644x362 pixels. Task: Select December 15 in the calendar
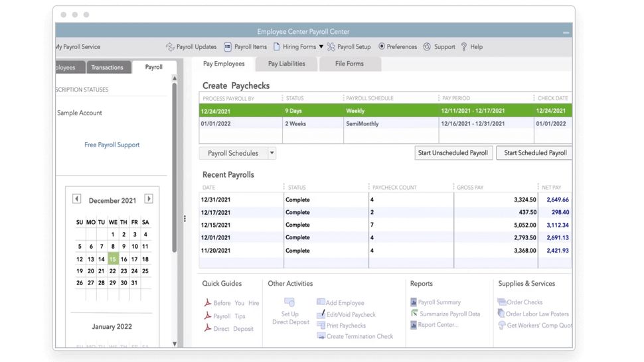click(113, 259)
